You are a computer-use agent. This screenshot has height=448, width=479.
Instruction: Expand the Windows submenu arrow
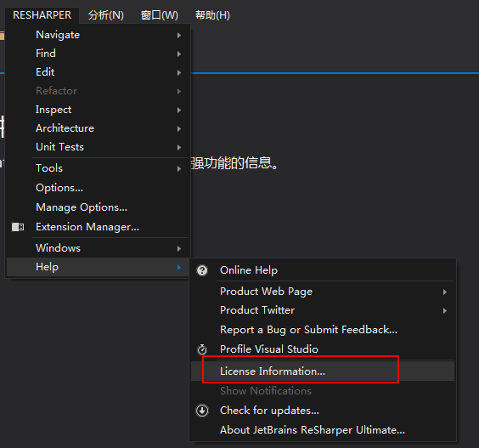pos(179,248)
